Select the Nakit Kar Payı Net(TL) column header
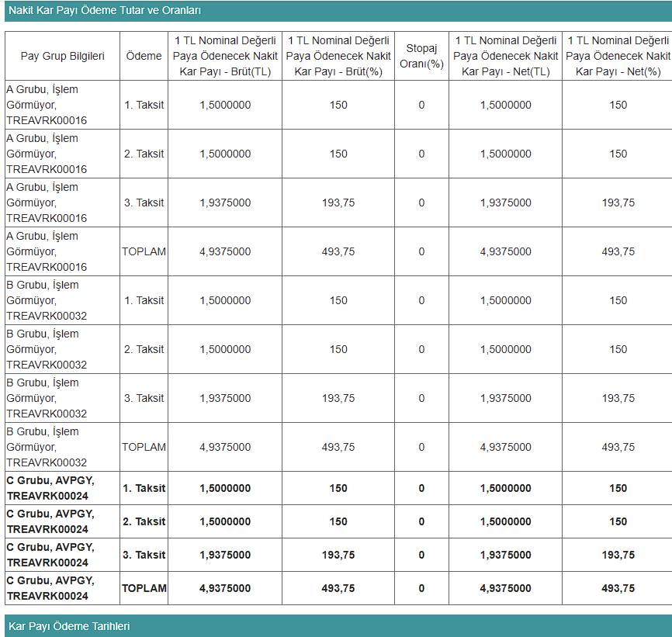This screenshot has width=672, height=637. [x=505, y=56]
